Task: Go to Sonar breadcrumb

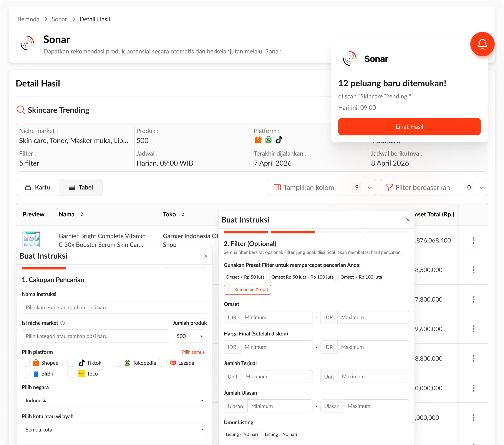Action: 59,19
